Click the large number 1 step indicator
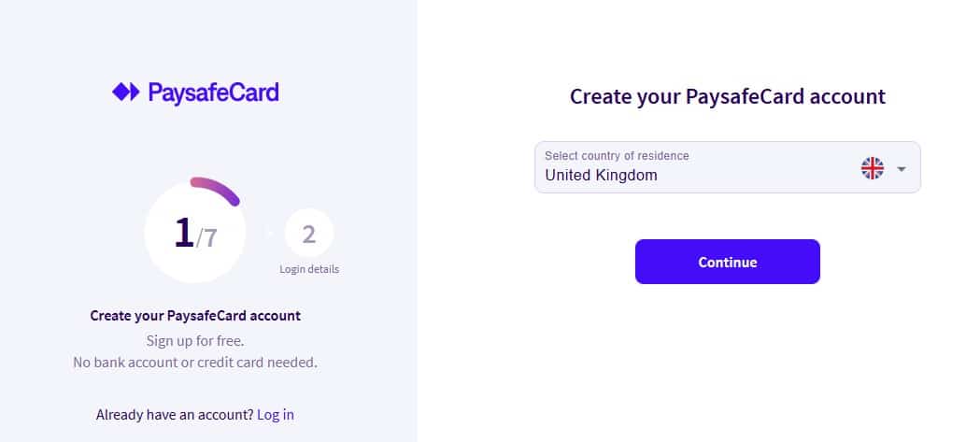Viewport: 980px width, 442px height. coord(184,233)
